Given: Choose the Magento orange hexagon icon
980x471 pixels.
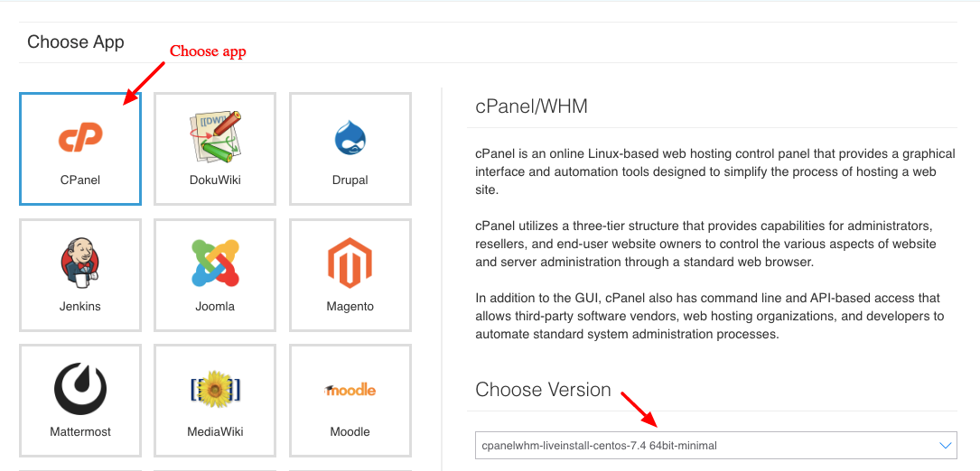Looking at the screenshot, I should 350,263.
